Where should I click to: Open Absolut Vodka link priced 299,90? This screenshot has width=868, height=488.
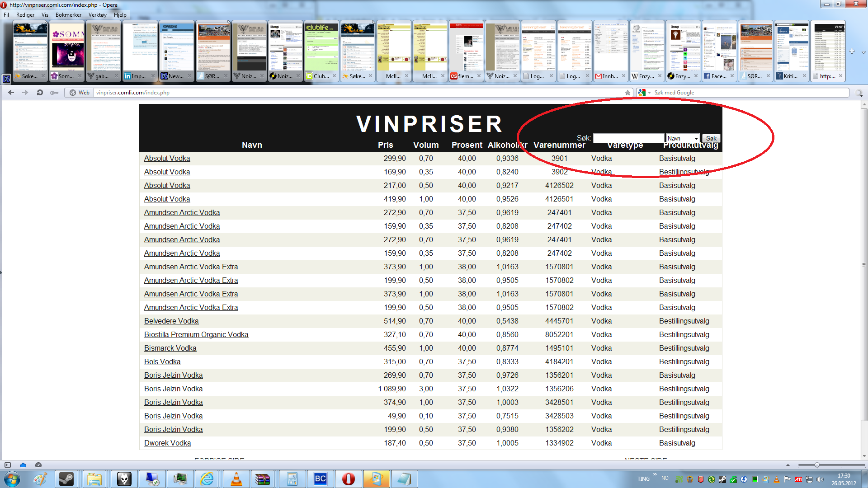click(167, 159)
